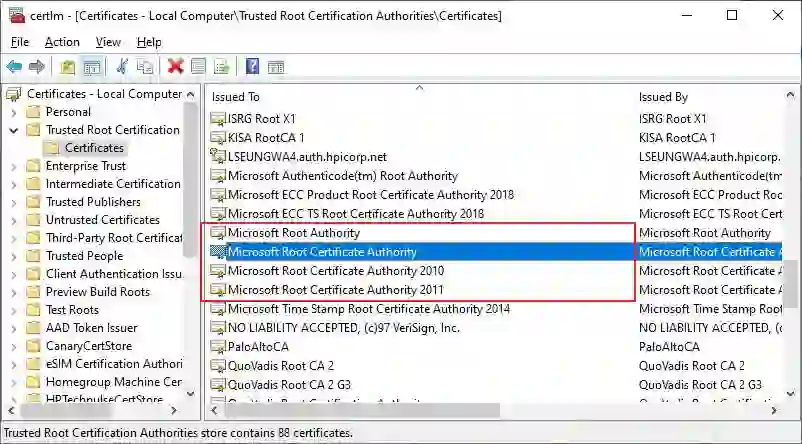Select Microsoft Root Certificate Authority 2011 row
Image resolution: width=802 pixels, height=444 pixels.
click(336, 290)
